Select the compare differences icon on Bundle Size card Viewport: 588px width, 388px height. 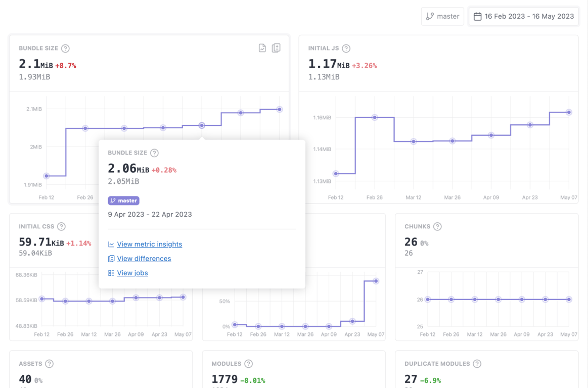276,47
